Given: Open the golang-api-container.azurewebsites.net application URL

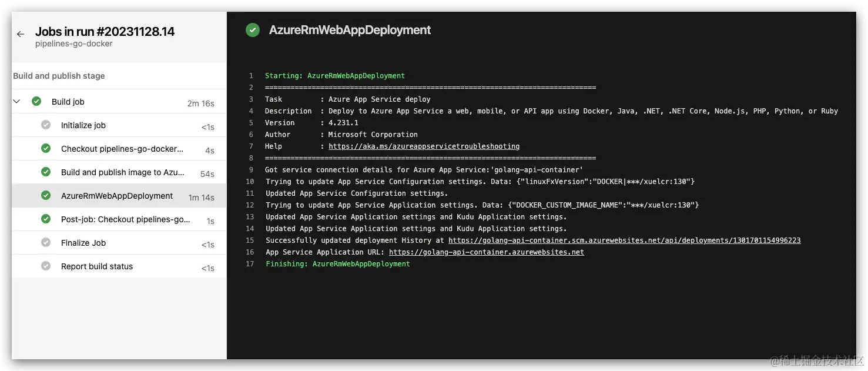Looking at the screenshot, I should (x=487, y=252).
